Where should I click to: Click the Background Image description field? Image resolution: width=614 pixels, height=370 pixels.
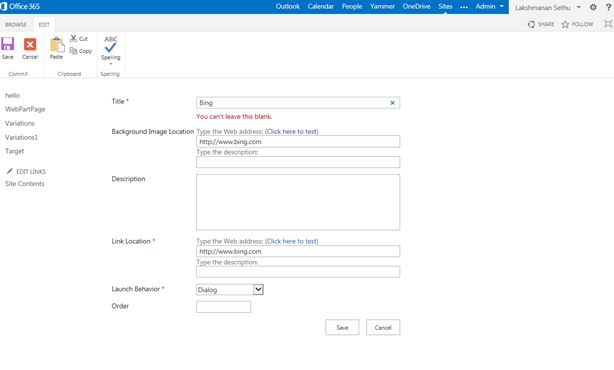[x=298, y=162]
